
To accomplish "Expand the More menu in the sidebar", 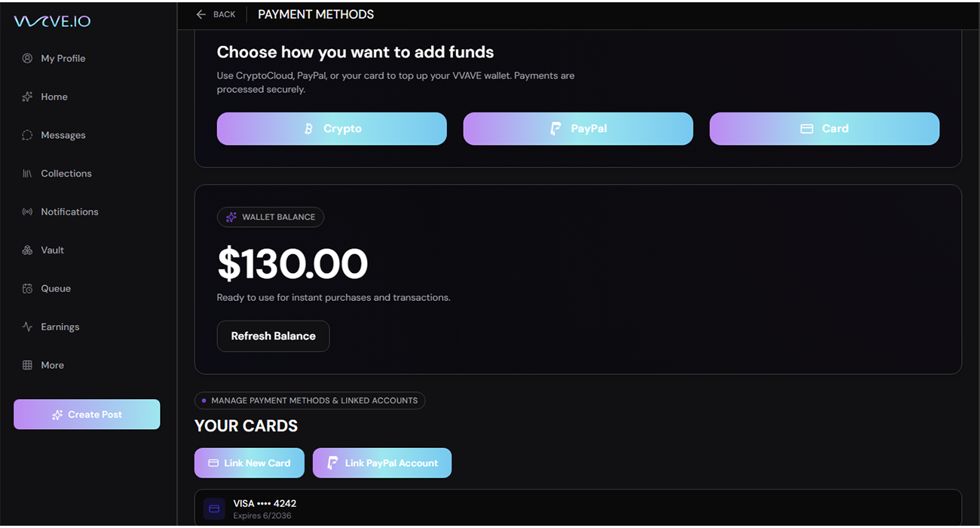I will 53,364.
